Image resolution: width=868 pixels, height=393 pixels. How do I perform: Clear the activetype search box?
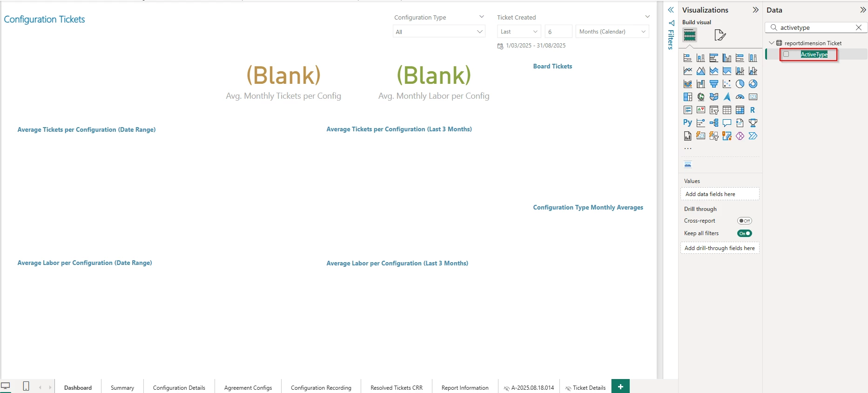pos(859,27)
